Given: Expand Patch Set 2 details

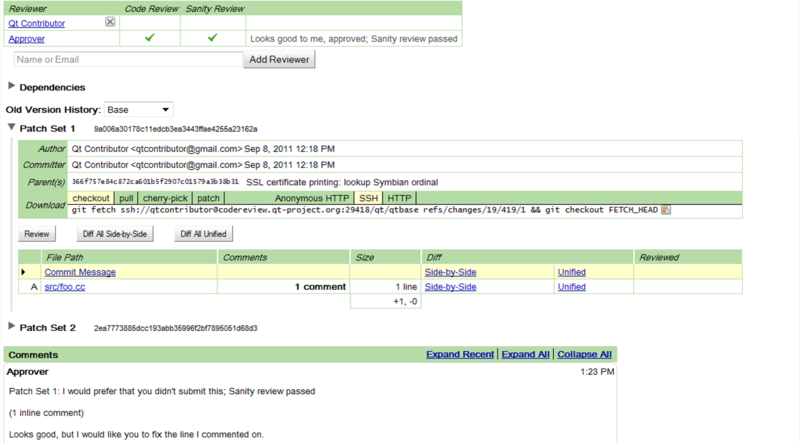Looking at the screenshot, I should 12,327.
